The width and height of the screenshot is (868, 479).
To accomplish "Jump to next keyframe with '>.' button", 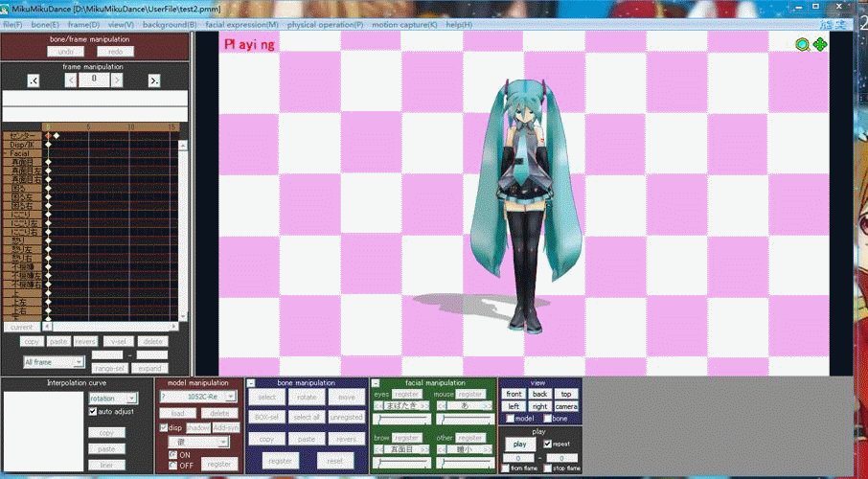I will (x=154, y=80).
